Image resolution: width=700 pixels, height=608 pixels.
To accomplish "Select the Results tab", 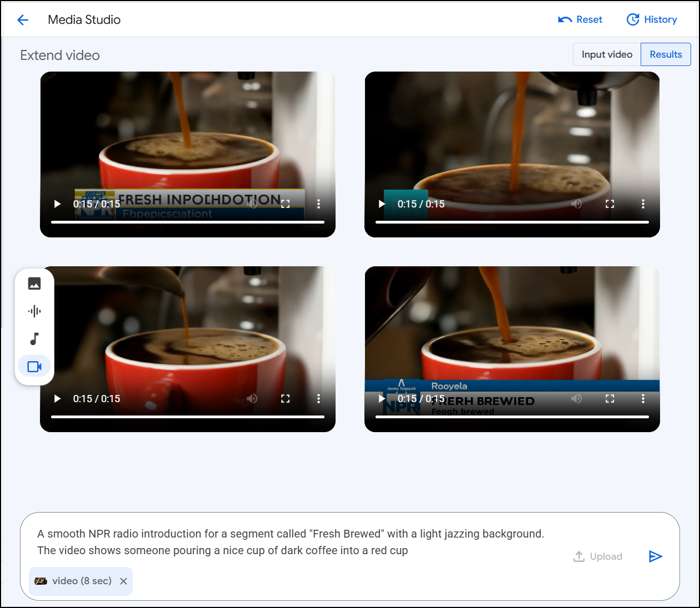I will (666, 54).
